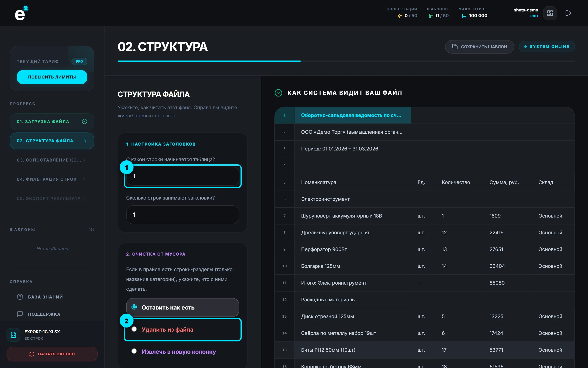Go to step 01. Загрузка файла
Viewport: 588px width, 368px height.
52,121
